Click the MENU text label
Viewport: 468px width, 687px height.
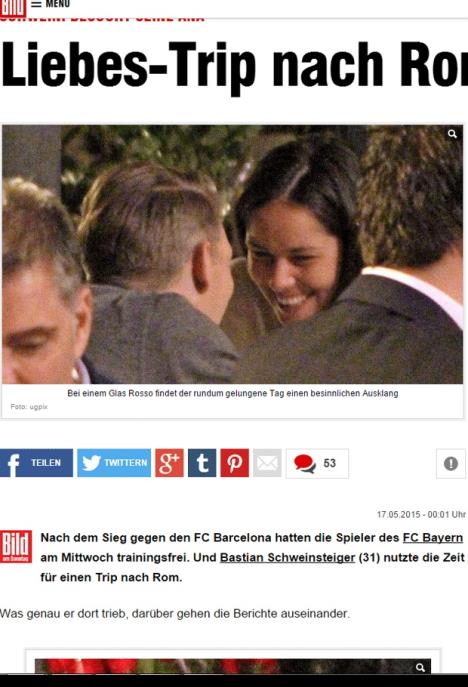pos(58,4)
